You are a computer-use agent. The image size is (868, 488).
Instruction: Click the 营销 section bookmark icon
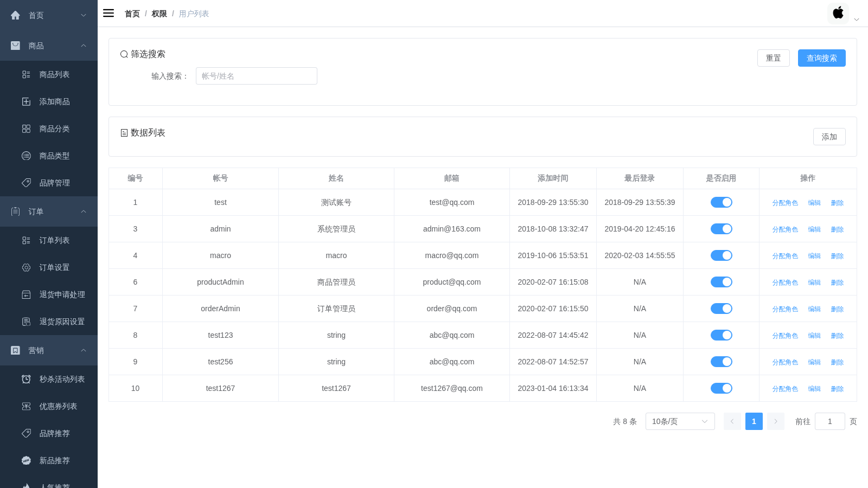click(15, 350)
